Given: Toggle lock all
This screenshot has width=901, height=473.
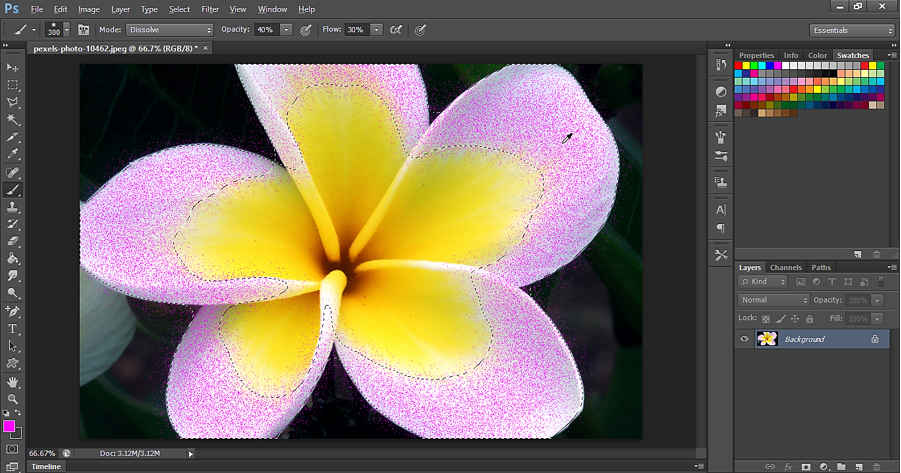Looking at the screenshot, I should 809,318.
